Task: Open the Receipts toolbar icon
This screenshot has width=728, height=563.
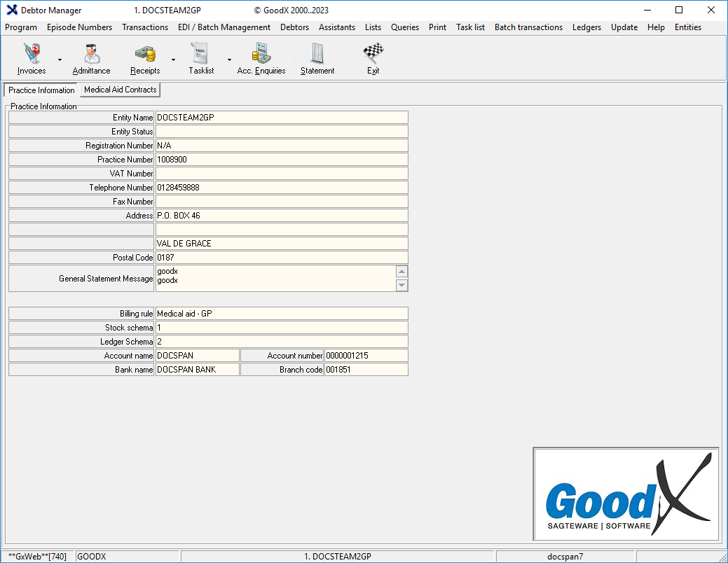Action: [145, 58]
